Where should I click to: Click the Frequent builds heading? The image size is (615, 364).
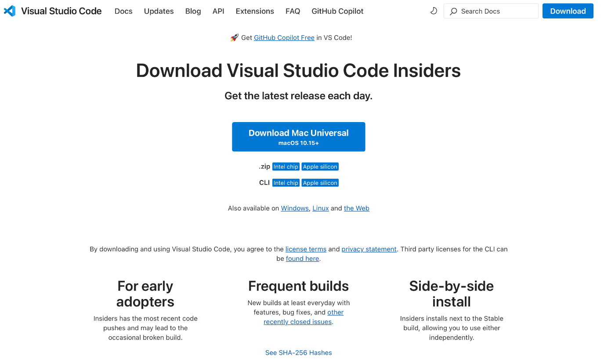pyautogui.click(x=299, y=286)
